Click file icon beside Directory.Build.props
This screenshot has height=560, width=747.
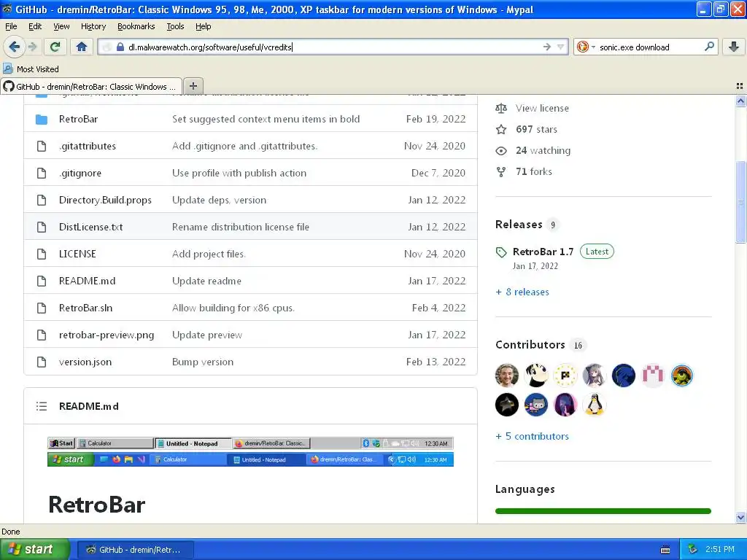tap(42, 200)
